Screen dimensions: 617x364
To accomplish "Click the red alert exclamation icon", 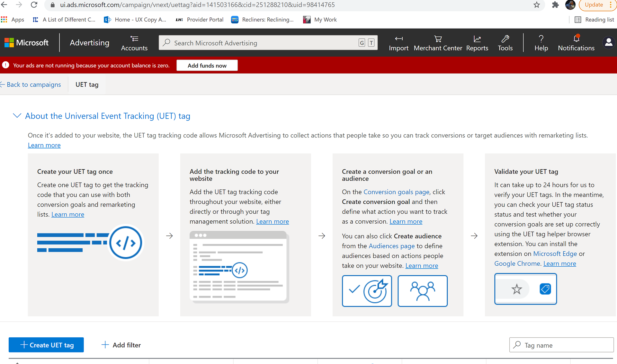I will click(5, 65).
